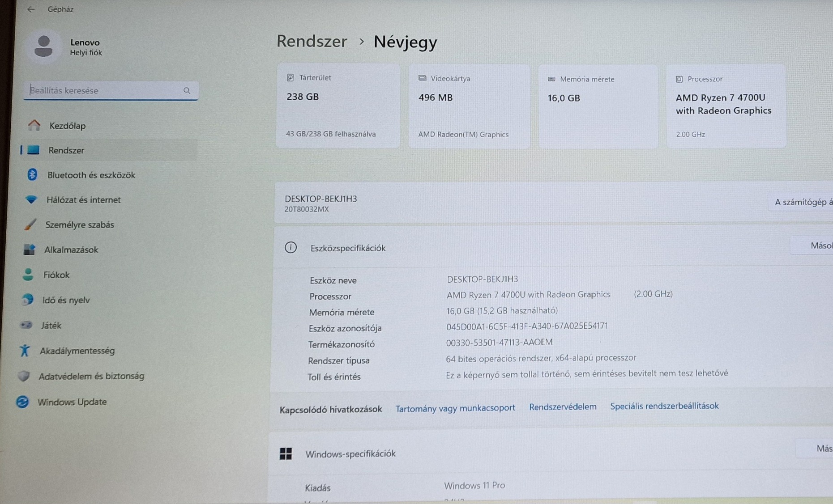
Task: Click the 16,0 GB (15,2 GB használható) value
Action: (x=502, y=310)
